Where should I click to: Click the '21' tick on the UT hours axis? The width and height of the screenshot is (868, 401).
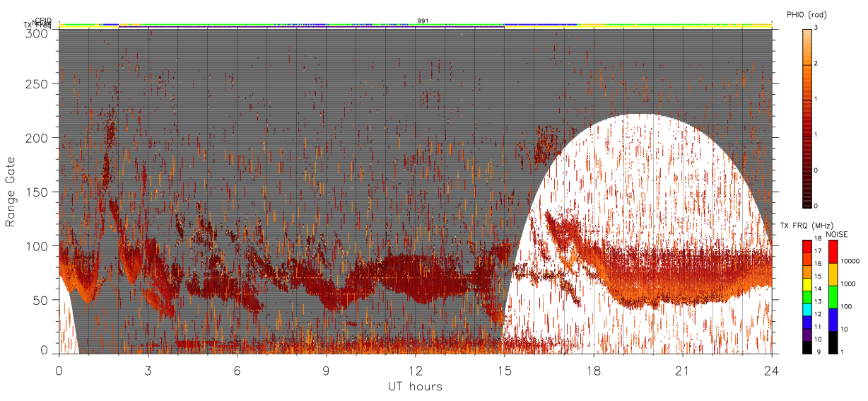pos(683,370)
